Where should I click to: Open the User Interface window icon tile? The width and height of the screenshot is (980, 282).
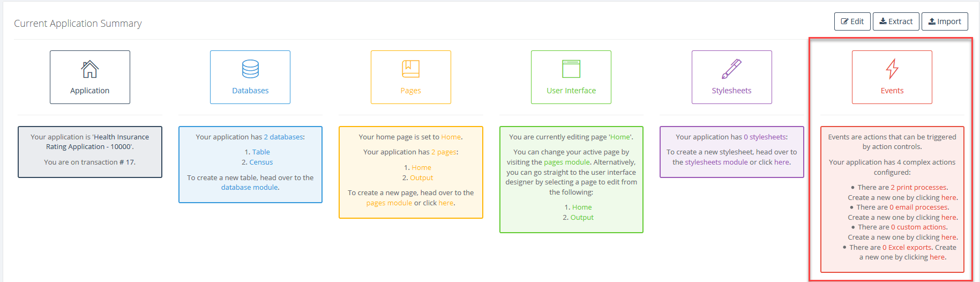click(x=571, y=77)
